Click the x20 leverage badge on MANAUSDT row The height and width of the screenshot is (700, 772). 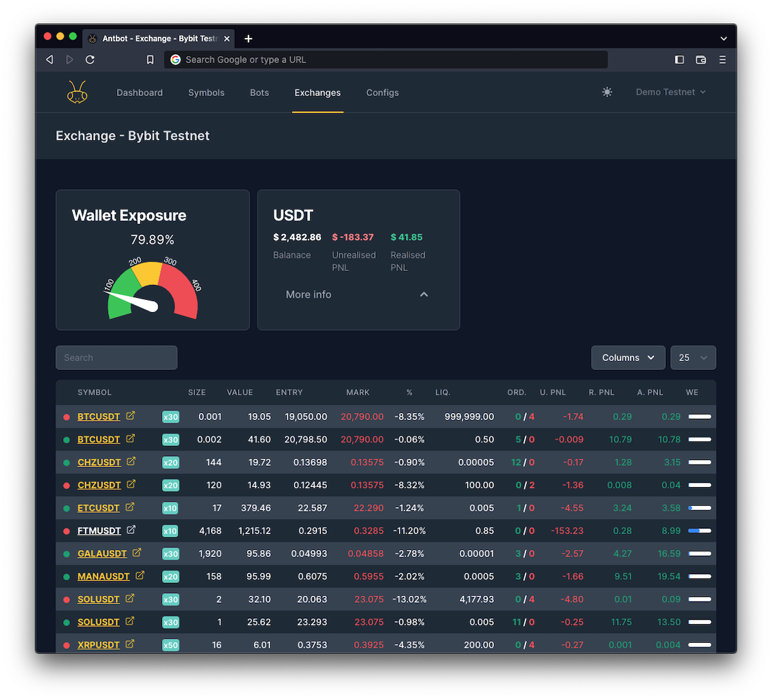[x=170, y=576]
